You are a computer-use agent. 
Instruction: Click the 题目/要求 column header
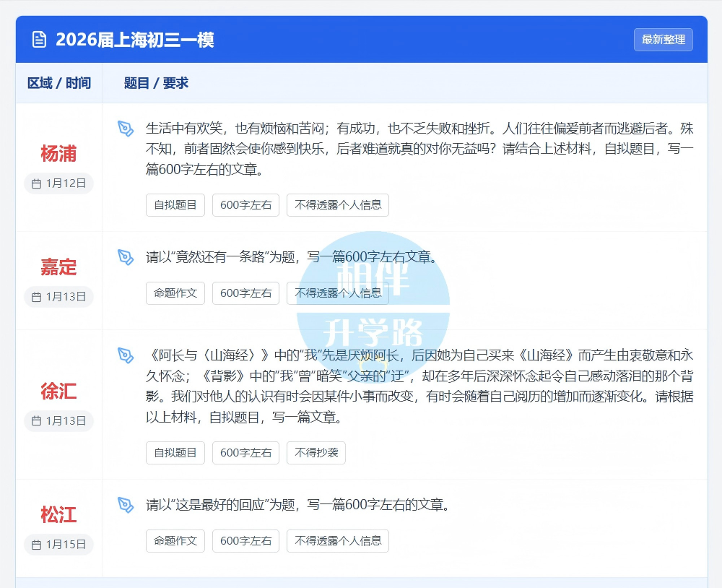[x=154, y=83]
